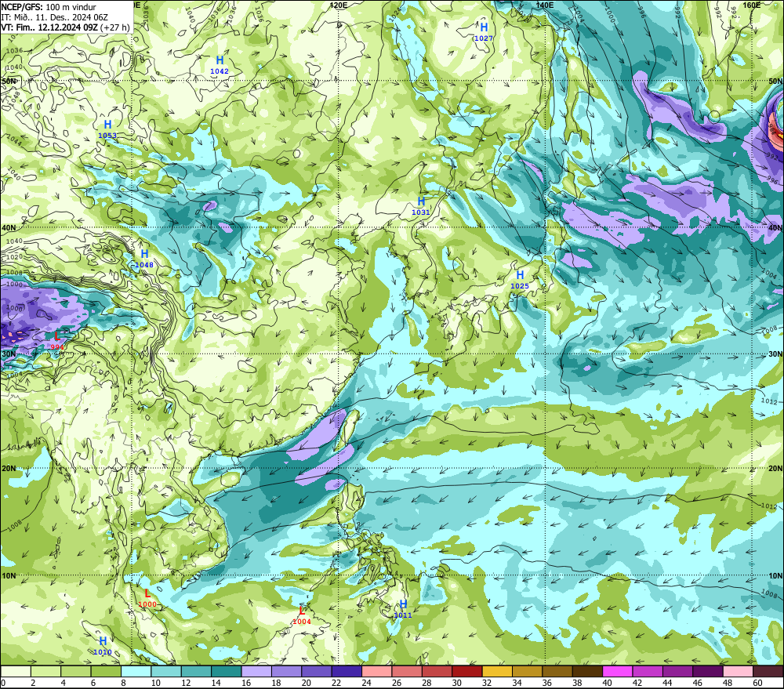Click the light pink 48-60 legend swatch

[x=738, y=671]
